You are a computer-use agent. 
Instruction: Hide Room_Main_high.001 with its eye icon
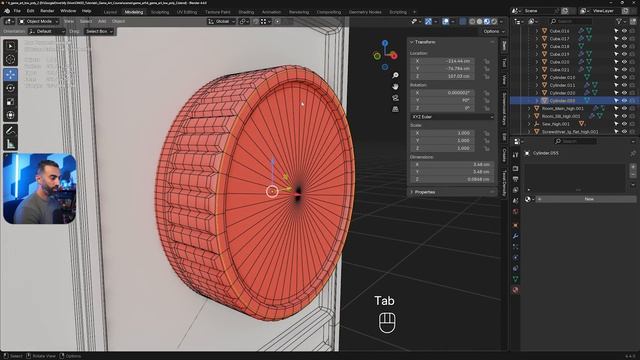624,108
